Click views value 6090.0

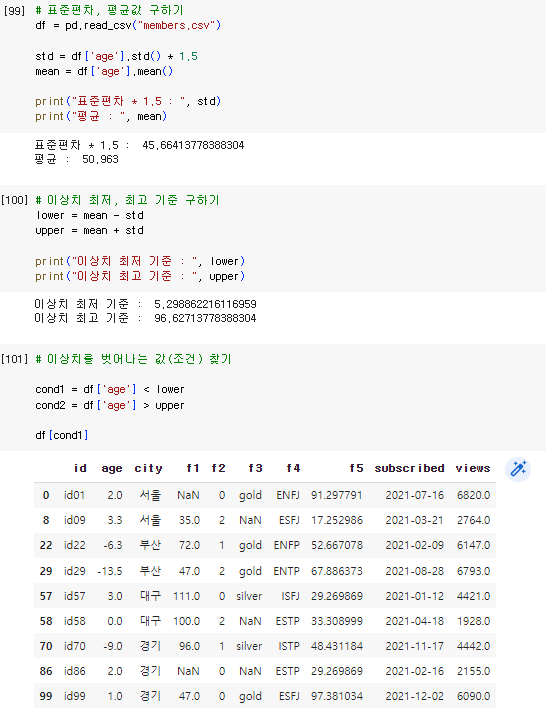473,696
